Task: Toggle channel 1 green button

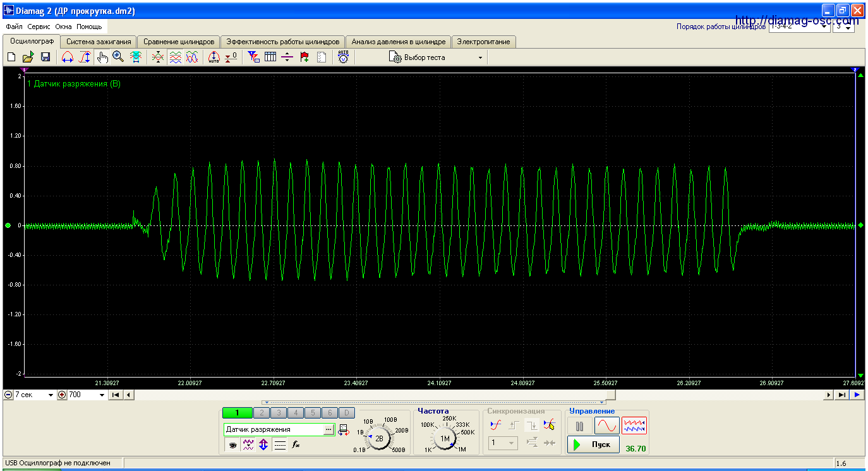Action: pyautogui.click(x=237, y=413)
